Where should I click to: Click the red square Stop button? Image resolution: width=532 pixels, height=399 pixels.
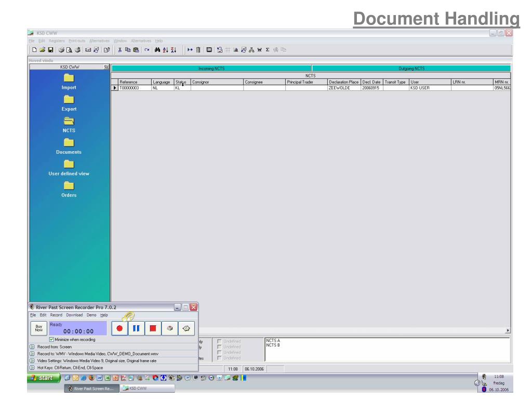153,328
